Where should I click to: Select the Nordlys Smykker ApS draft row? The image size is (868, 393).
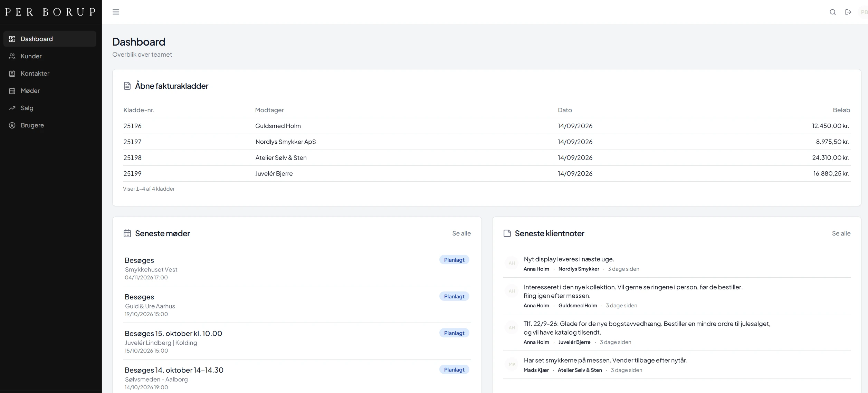[x=487, y=142]
